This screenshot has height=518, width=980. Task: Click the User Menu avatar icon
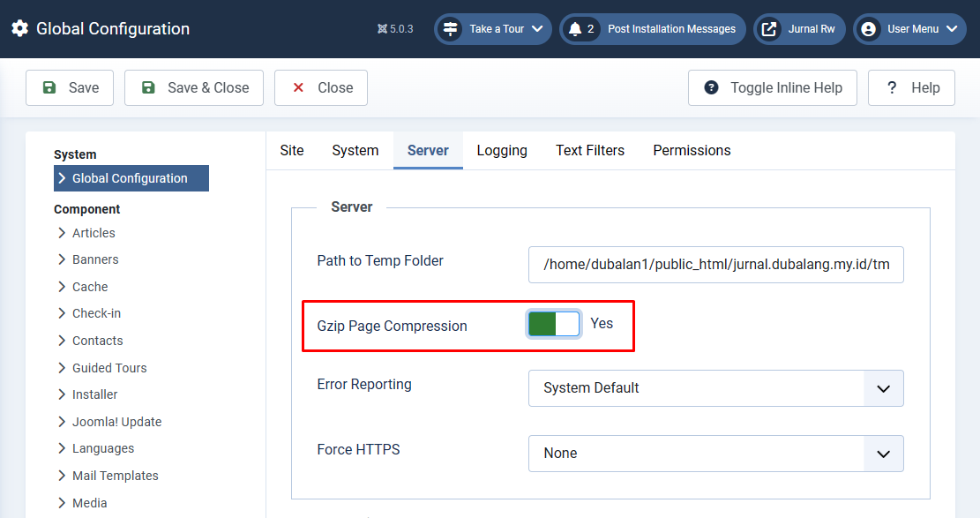point(869,29)
